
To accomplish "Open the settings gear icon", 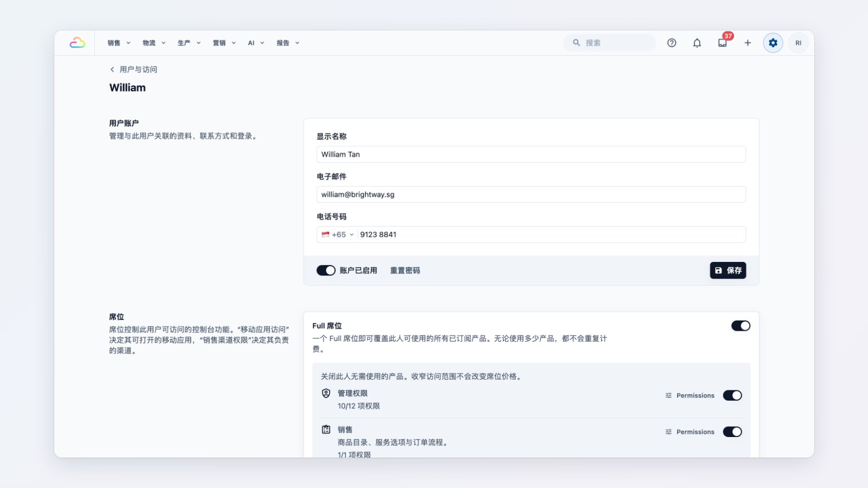I will click(773, 43).
